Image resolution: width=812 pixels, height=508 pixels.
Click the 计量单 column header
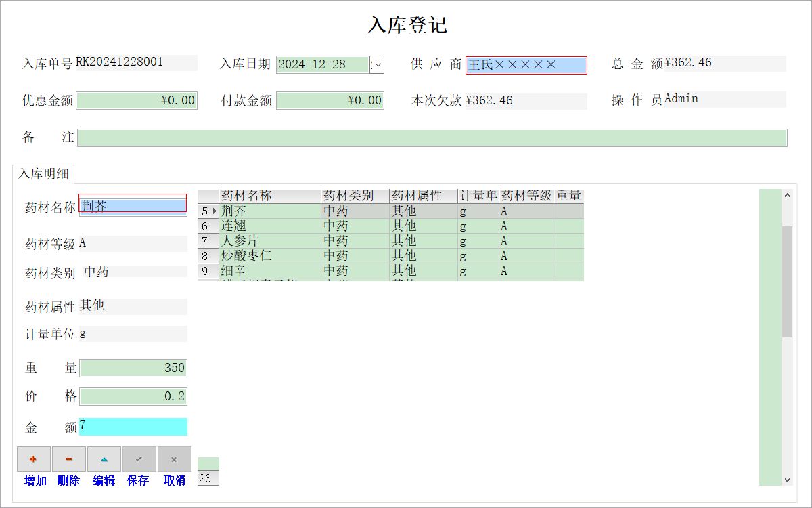(x=478, y=196)
